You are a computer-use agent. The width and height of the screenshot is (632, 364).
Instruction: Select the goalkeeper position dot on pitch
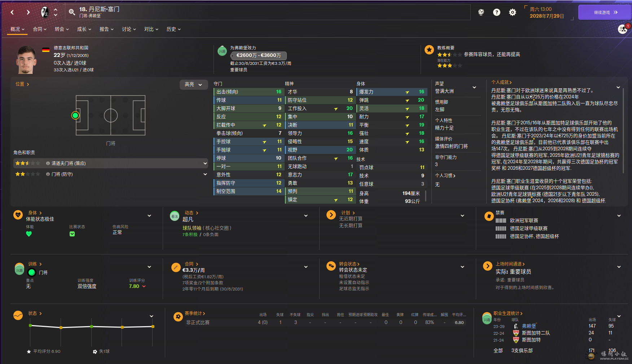(75, 115)
